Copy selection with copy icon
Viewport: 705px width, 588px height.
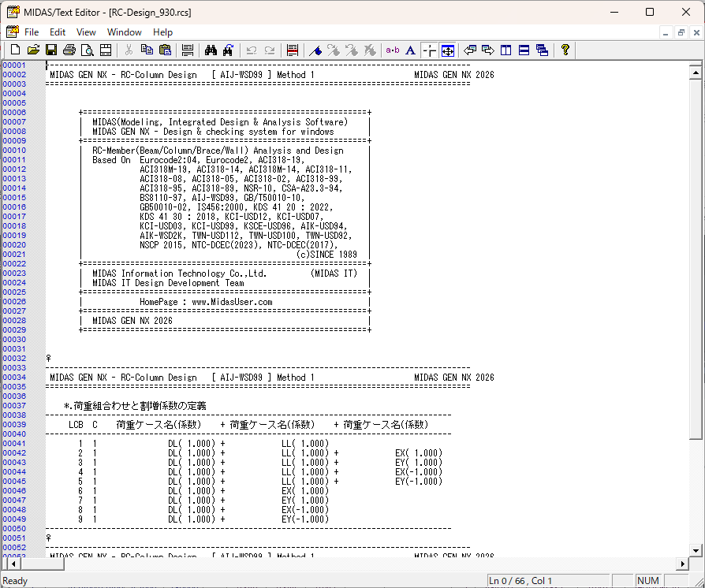pos(147,50)
